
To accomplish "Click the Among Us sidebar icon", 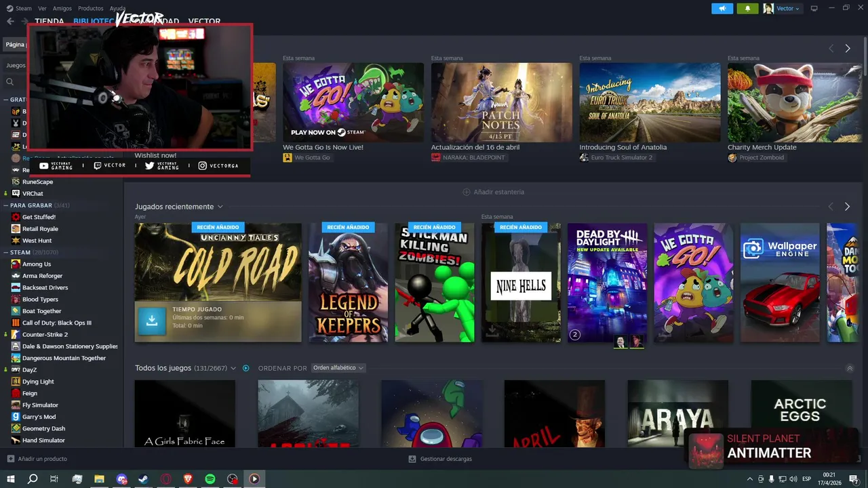I will coord(16,264).
